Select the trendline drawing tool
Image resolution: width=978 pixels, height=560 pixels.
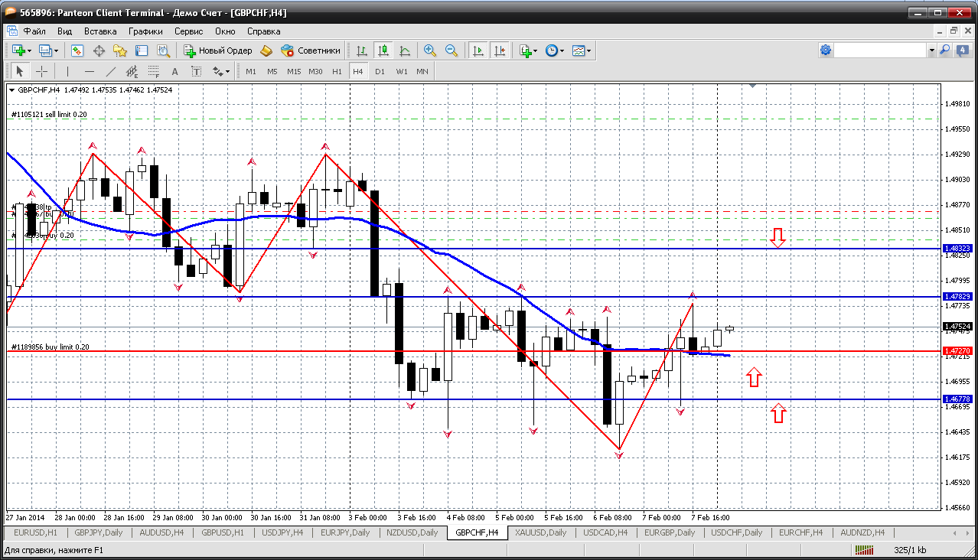click(x=110, y=71)
